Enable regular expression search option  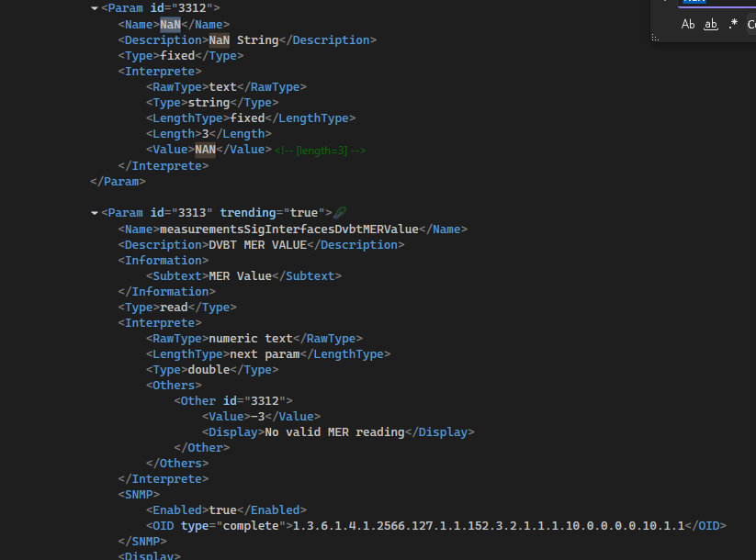[x=732, y=25]
